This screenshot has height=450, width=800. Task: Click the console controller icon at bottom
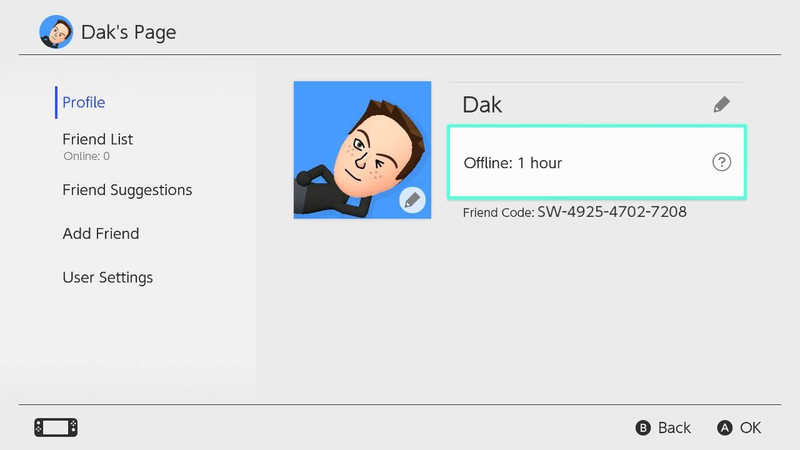pos(56,428)
